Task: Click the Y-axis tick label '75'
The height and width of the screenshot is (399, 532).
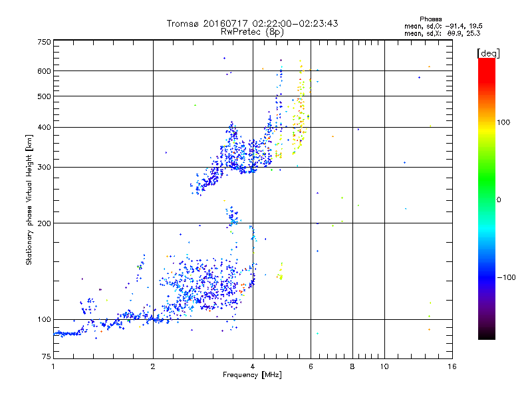Action: pos(47,356)
